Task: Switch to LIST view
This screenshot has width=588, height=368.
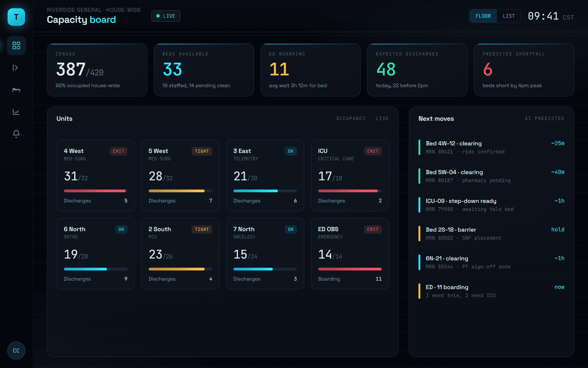Action: pos(509,16)
